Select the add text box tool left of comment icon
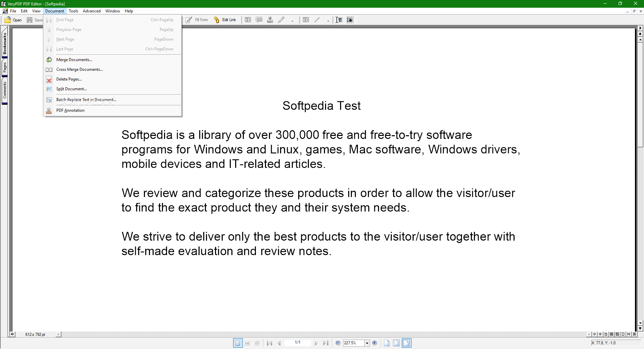 [x=248, y=20]
